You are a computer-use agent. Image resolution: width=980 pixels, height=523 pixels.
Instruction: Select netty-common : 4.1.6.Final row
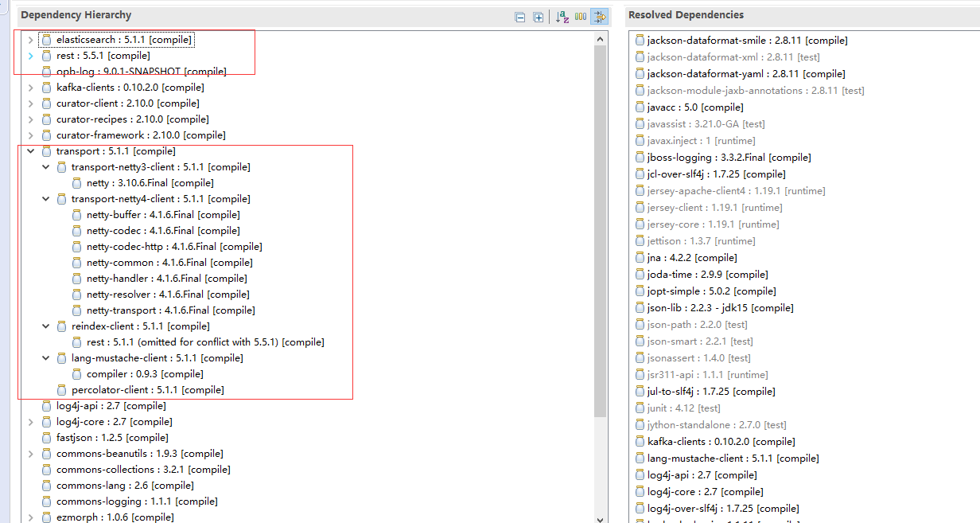click(169, 263)
